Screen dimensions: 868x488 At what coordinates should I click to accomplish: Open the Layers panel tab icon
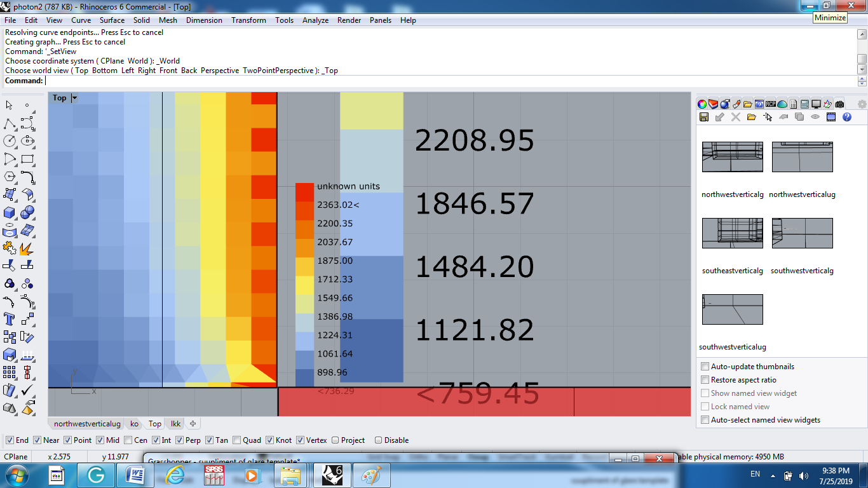click(x=713, y=104)
